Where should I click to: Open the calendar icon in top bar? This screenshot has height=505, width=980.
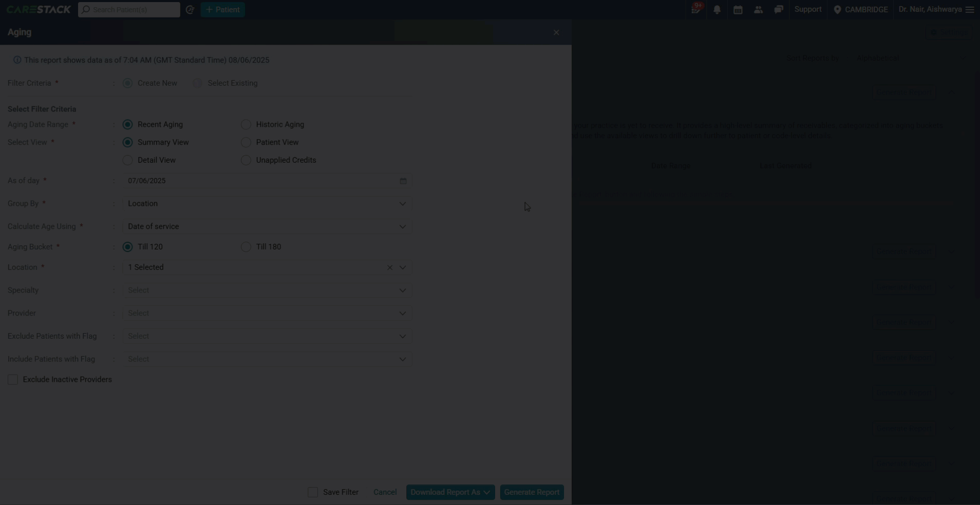[738, 9]
